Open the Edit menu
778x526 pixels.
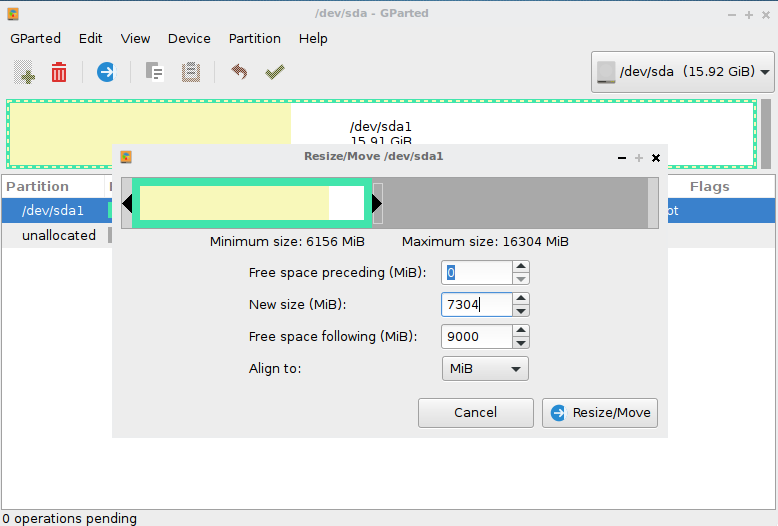[x=90, y=39]
